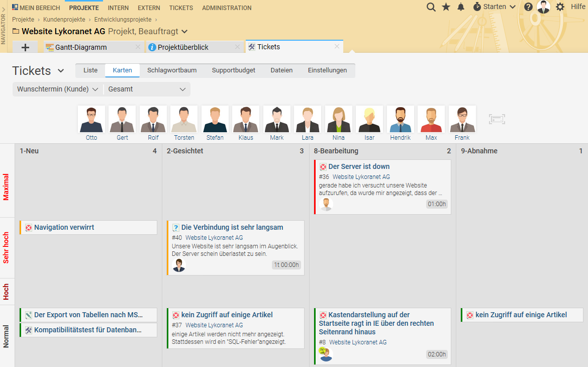Click question icon on 'Die Verbindung ist sehr langsam'
The width and height of the screenshot is (588, 367).
click(175, 228)
